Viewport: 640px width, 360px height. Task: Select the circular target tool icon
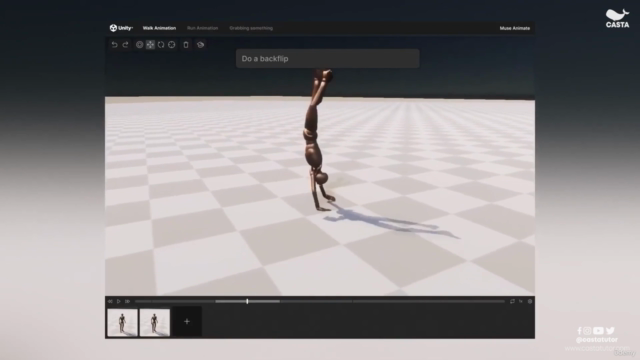[140, 44]
